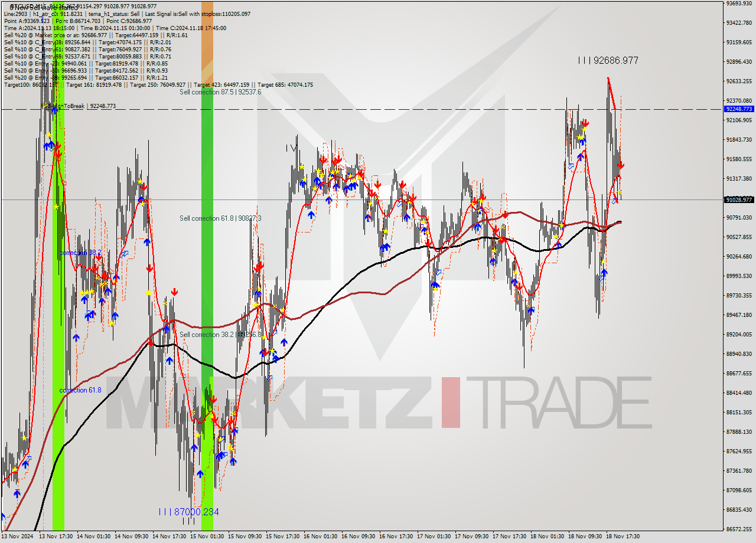Screen dimensions: 756x543
Task: Click 'Target 423: 64497.159' text
Action: tap(221, 85)
